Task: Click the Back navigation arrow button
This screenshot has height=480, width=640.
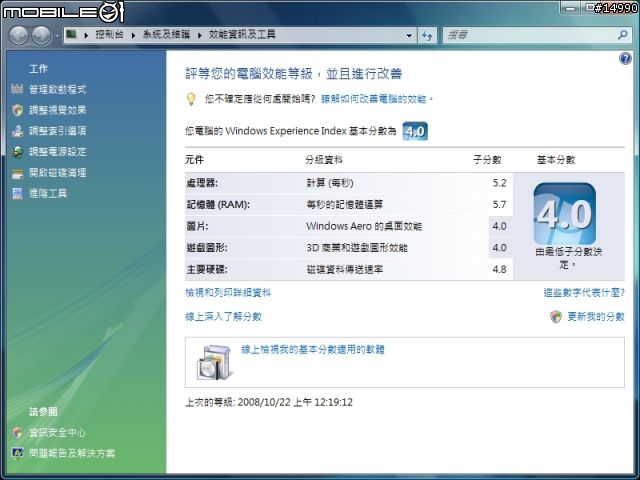Action: [x=19, y=36]
